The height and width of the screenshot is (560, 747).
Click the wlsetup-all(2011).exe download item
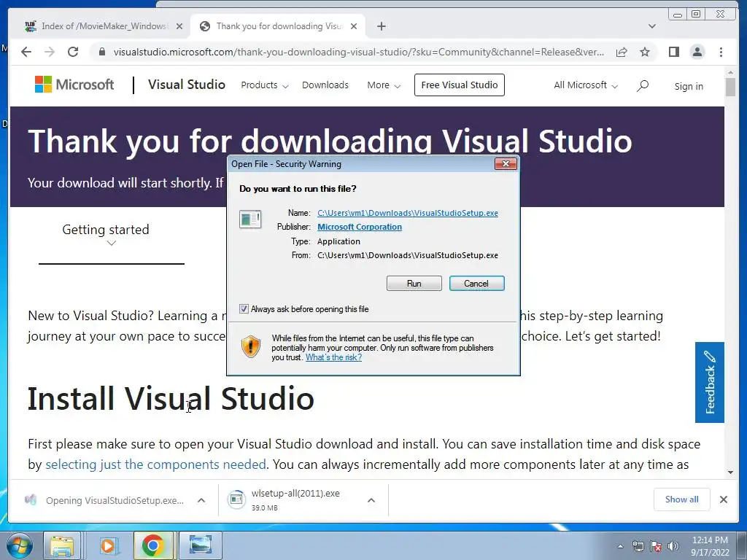pyautogui.click(x=295, y=500)
